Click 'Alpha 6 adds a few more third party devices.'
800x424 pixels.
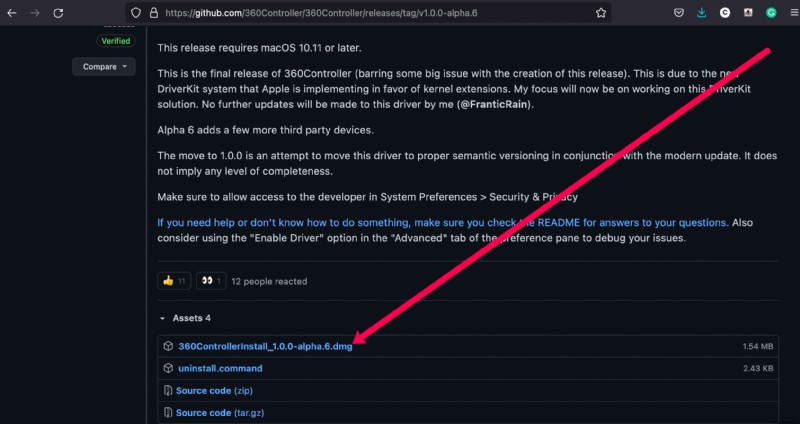[x=265, y=130]
